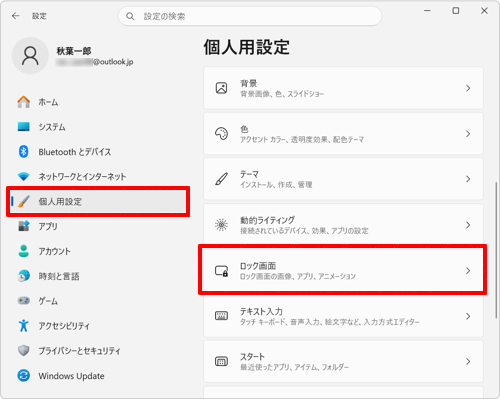Click the スタート menu icon
Image resolution: width=500 pixels, height=399 pixels.
click(x=222, y=361)
